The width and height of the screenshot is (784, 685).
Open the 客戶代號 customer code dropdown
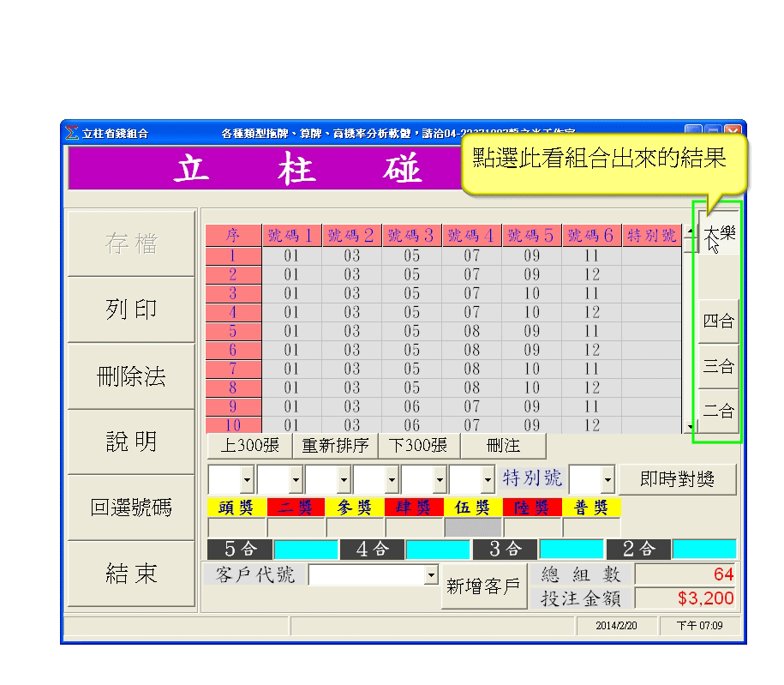(431, 575)
